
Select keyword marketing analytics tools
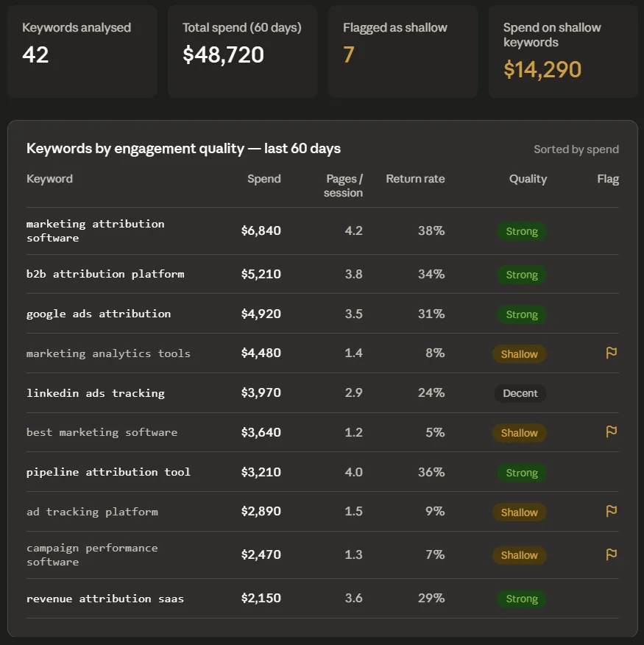[109, 353]
